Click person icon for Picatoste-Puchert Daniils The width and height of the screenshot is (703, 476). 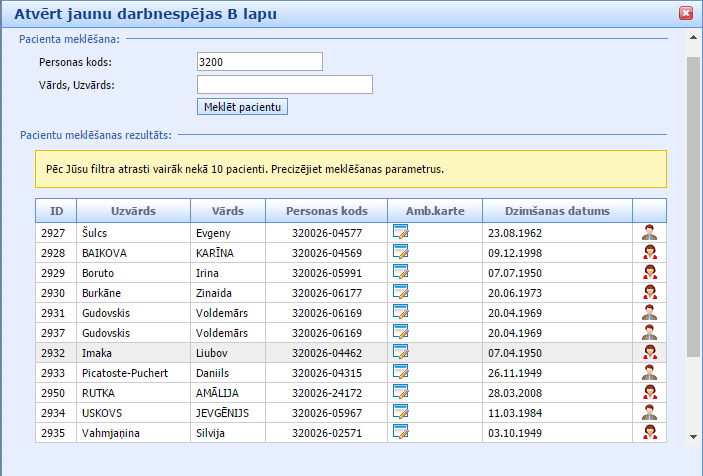[650, 372]
